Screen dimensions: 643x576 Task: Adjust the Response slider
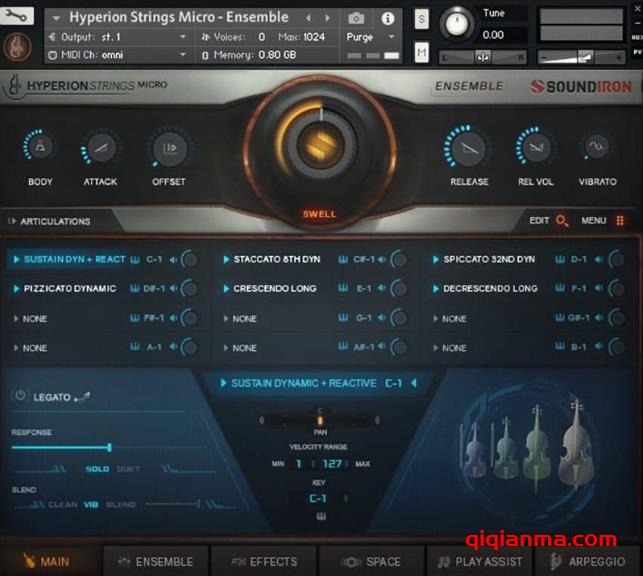[x=109, y=447]
